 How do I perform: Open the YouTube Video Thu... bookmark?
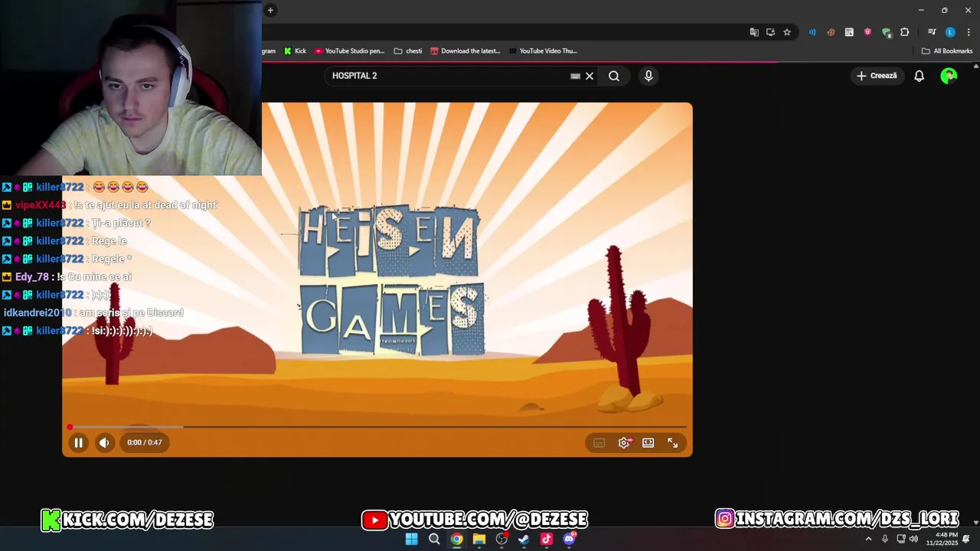click(x=543, y=51)
